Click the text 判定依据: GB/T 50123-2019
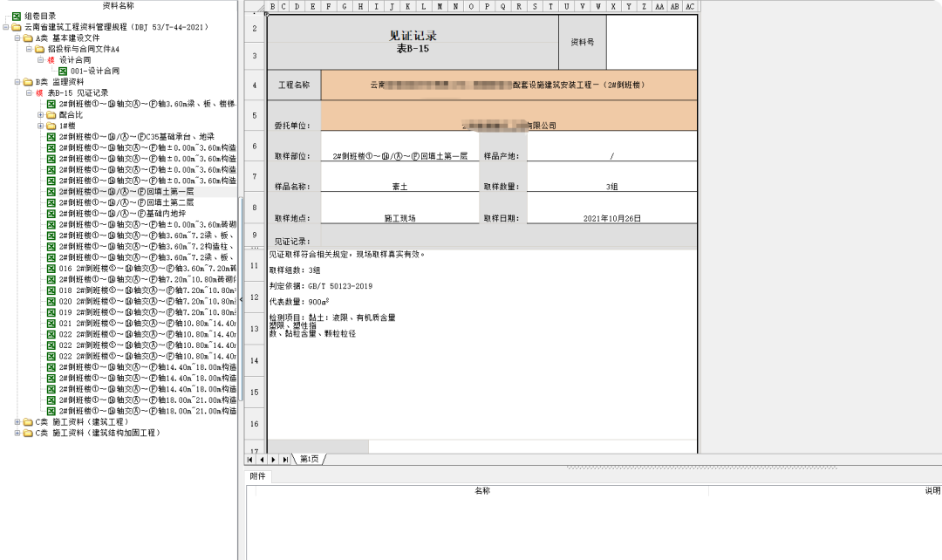Screen dimensions: 942x560 point(321,286)
